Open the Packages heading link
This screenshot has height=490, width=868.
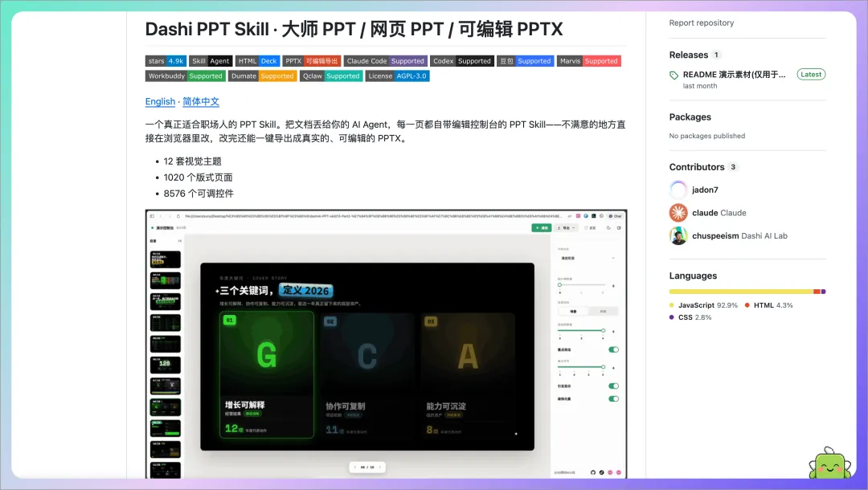tap(690, 116)
